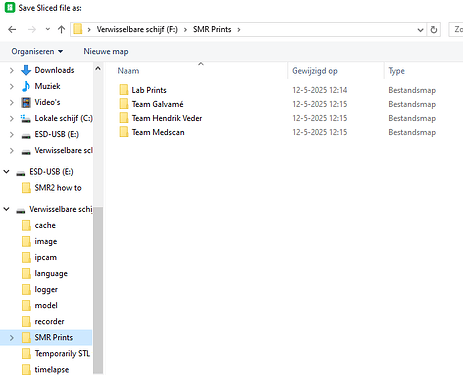Open Downloads in the navigation pane
The image size is (463, 375).
54,70
